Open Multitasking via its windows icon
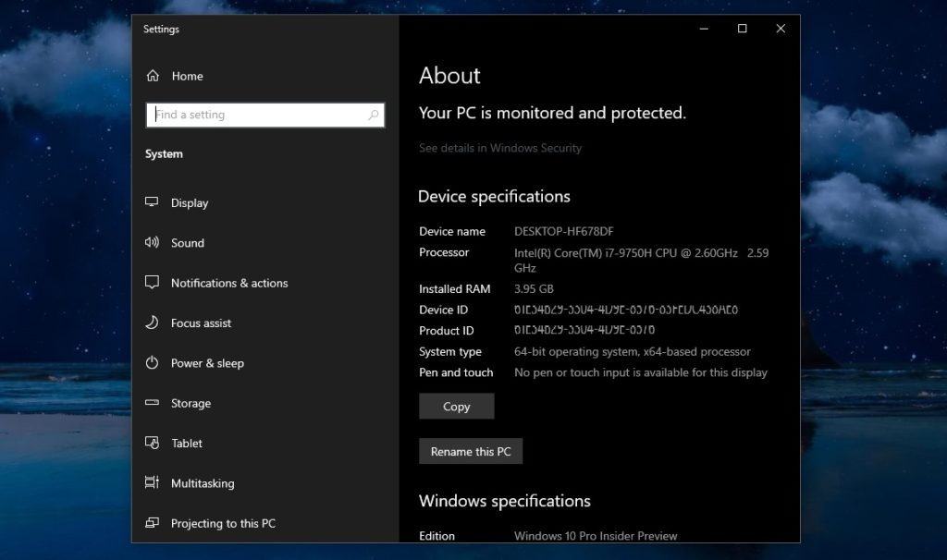947x560 pixels. [152, 482]
